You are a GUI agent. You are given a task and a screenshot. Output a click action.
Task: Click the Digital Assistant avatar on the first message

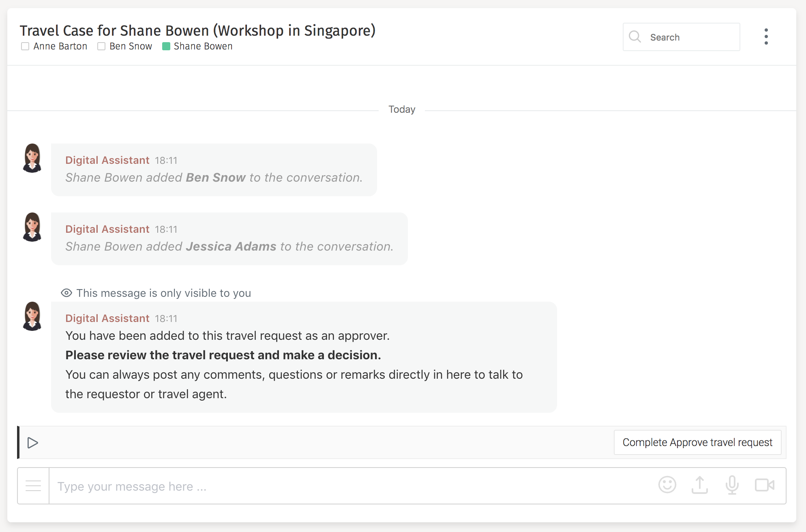[x=32, y=158]
